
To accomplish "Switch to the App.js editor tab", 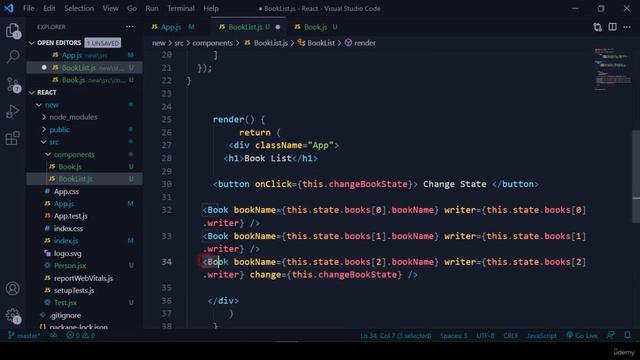I will 173,27.
